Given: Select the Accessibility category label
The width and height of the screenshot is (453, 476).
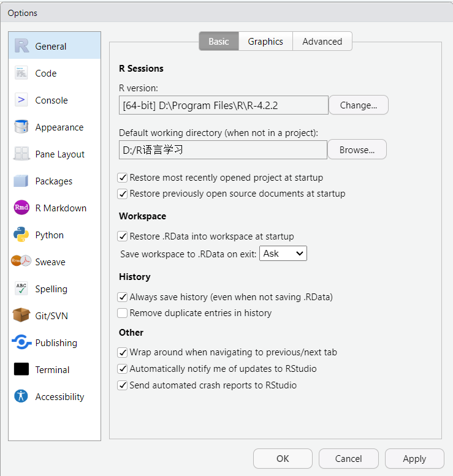Looking at the screenshot, I should click(59, 397).
